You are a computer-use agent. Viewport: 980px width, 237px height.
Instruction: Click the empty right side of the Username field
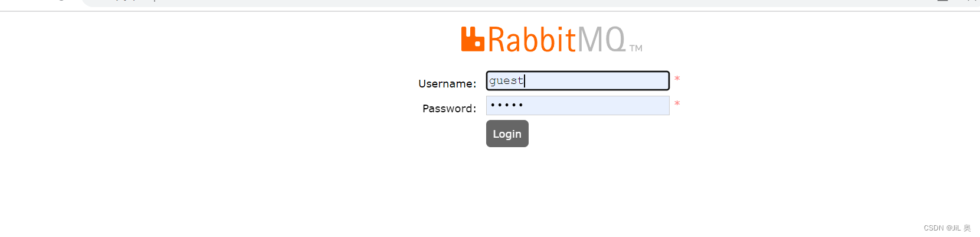(614, 80)
